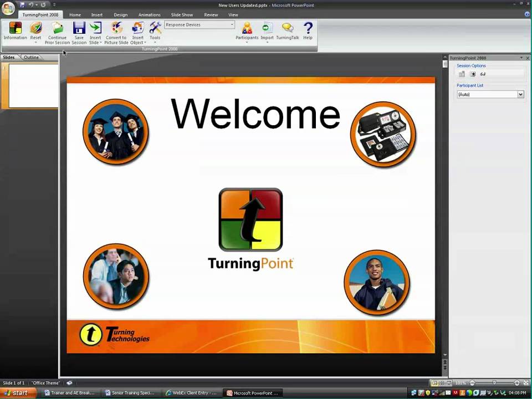Click the Help question mark icon
Image resolution: width=532 pixels, height=399 pixels.
click(308, 28)
